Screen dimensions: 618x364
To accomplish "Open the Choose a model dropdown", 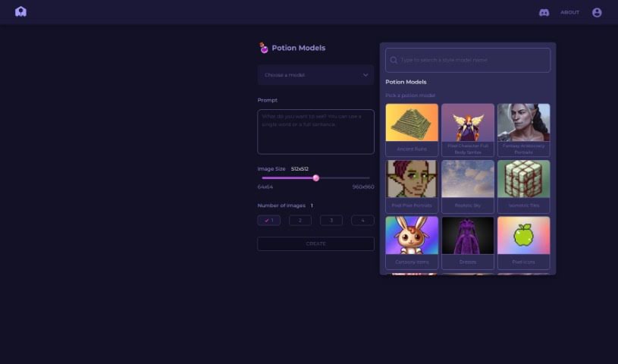I will pos(315,75).
